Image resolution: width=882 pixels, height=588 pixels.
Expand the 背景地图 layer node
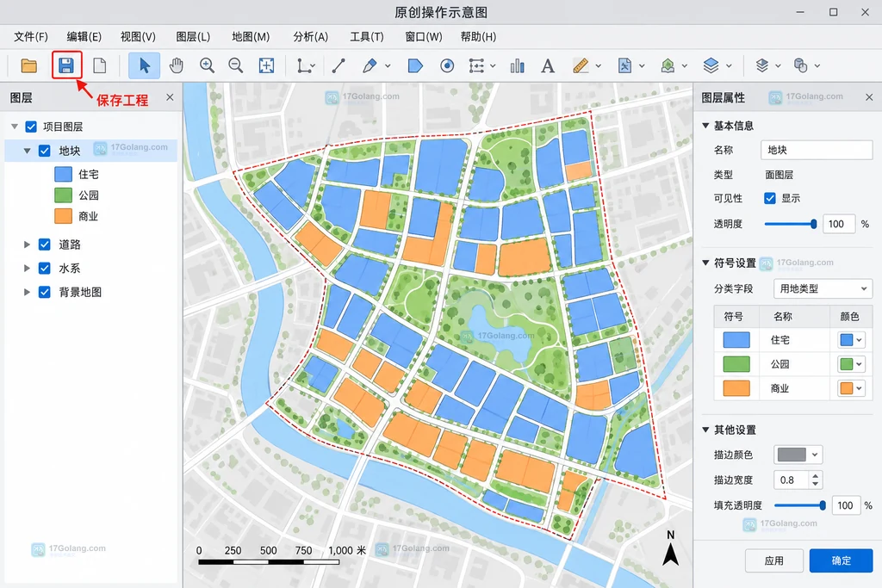click(27, 292)
